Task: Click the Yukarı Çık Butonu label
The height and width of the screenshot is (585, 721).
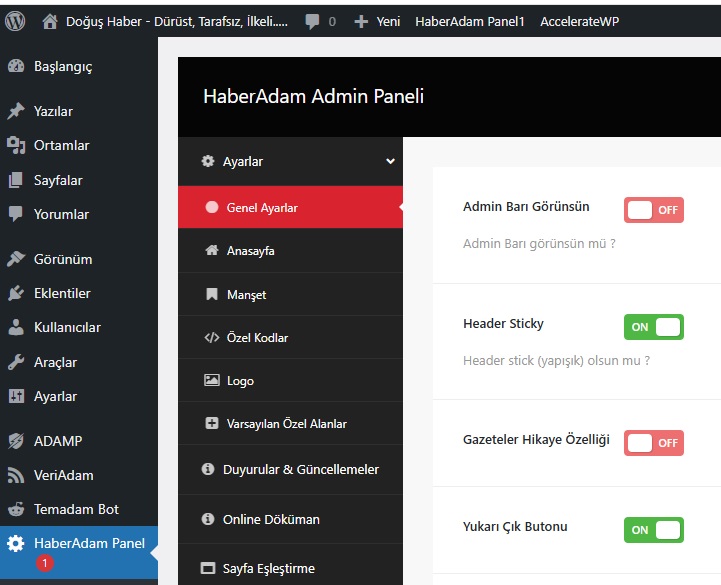Action: point(515,527)
